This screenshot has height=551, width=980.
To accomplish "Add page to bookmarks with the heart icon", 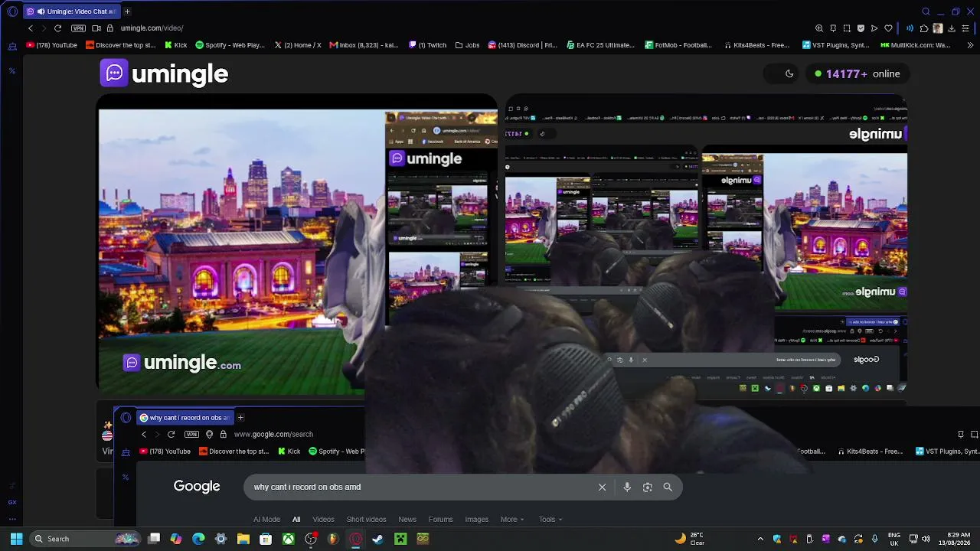I will 888,28.
